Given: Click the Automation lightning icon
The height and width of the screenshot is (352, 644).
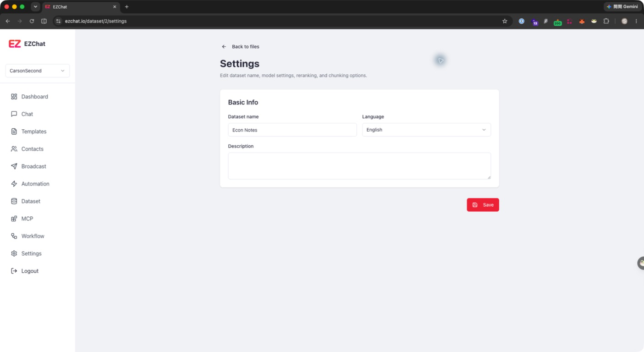Looking at the screenshot, I should click(x=14, y=184).
